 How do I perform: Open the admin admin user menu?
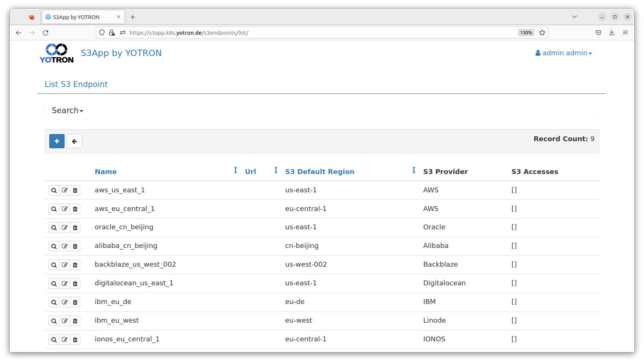coord(563,53)
